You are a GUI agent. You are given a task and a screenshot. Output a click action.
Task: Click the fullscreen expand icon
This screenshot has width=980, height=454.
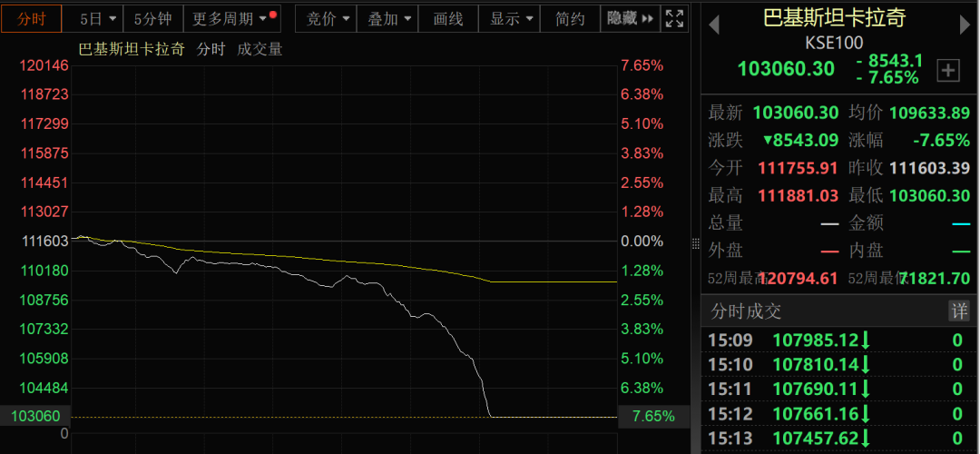[x=674, y=19]
